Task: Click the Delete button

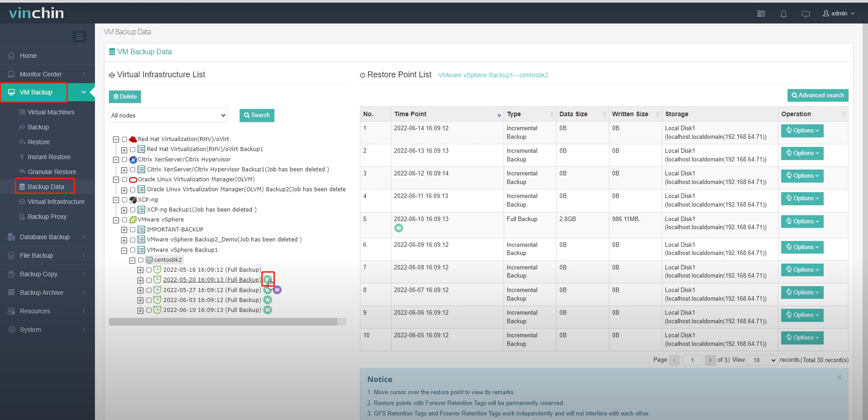Action: pyautogui.click(x=125, y=97)
